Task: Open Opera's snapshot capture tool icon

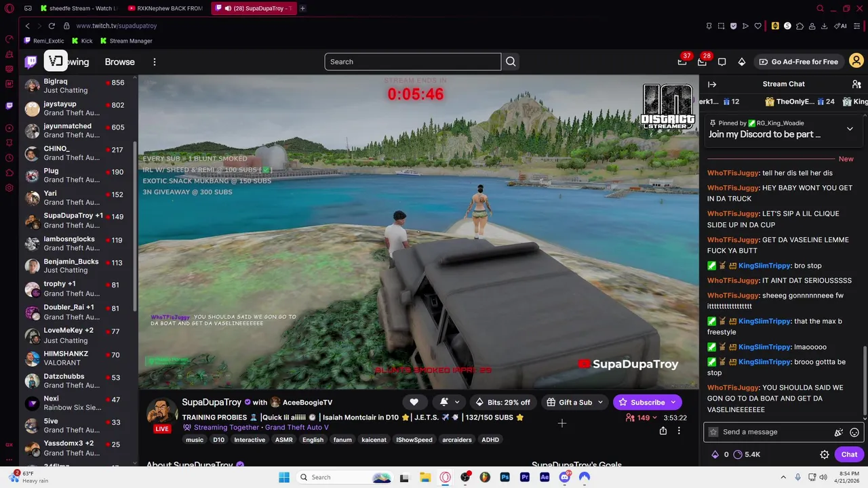Action: 721,26
